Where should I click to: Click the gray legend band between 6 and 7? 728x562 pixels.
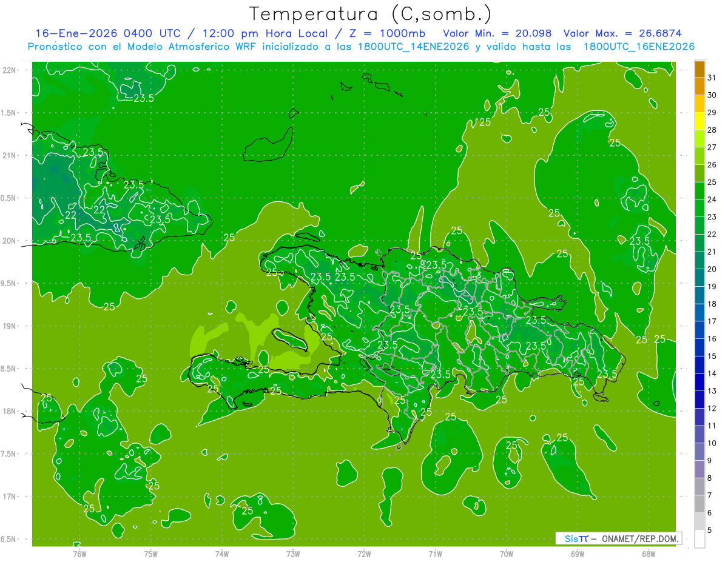click(x=699, y=504)
